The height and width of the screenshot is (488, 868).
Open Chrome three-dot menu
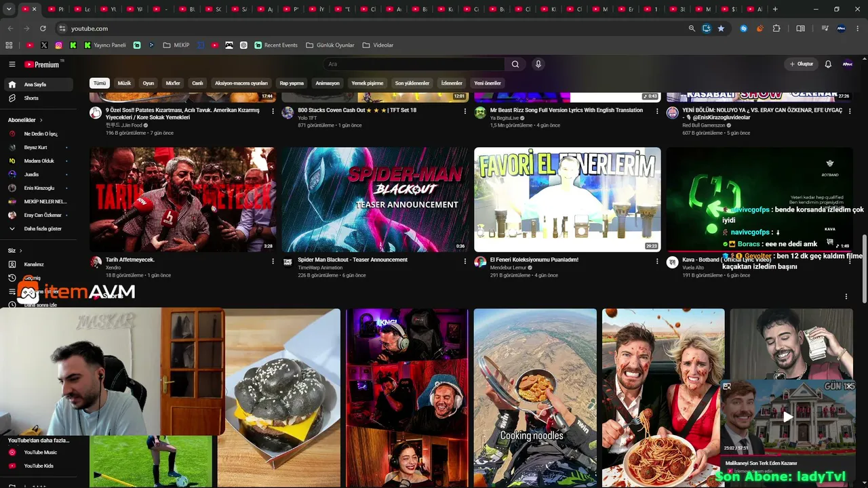click(x=858, y=28)
